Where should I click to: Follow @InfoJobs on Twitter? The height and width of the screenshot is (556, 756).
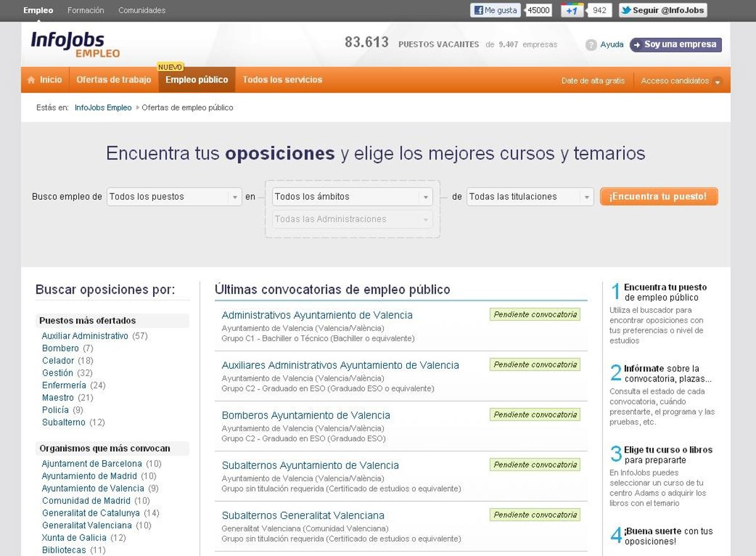662,10
